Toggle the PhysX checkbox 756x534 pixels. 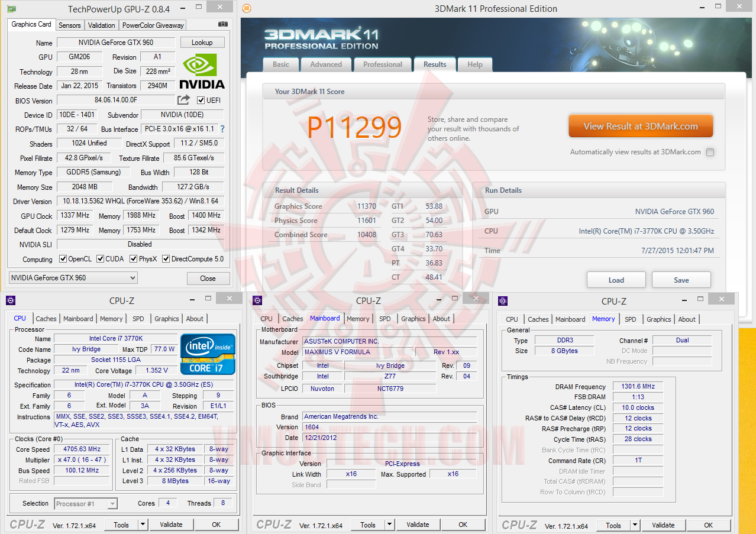[134, 259]
